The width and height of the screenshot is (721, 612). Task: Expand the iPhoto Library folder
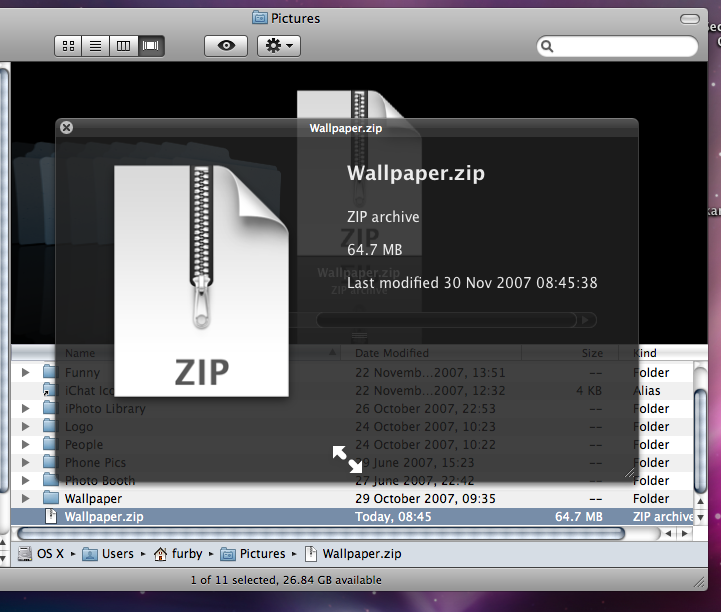pyautogui.click(x=26, y=408)
